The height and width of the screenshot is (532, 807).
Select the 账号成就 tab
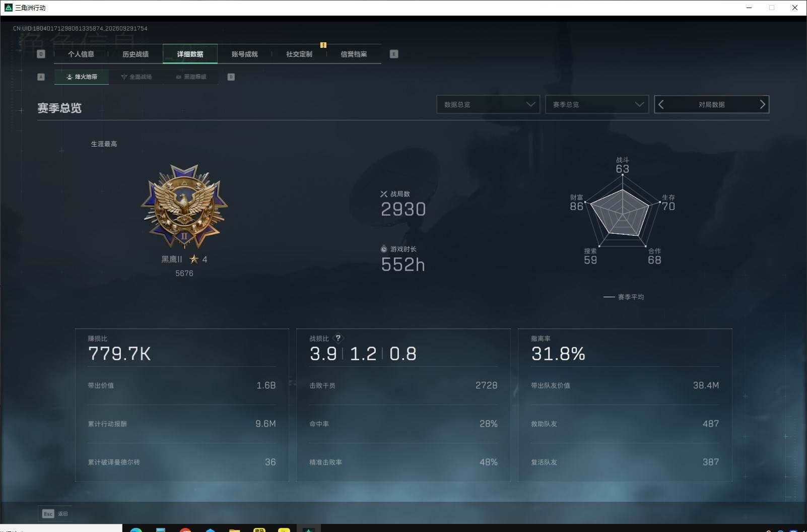[x=244, y=54]
